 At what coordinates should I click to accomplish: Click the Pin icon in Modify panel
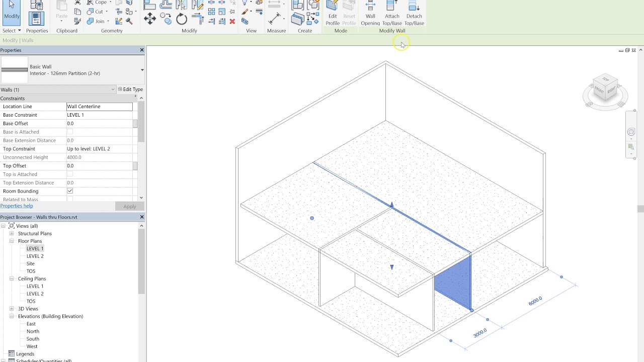[x=232, y=12]
